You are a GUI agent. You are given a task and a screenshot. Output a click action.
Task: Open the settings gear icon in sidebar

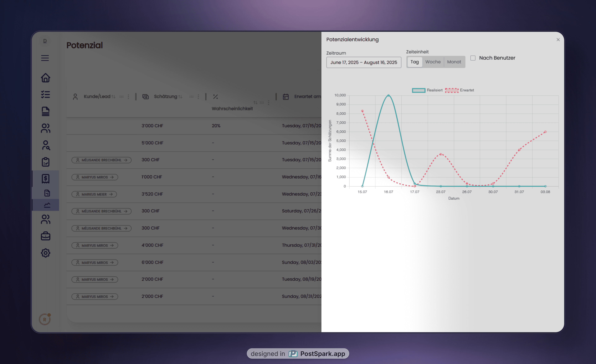click(x=45, y=253)
